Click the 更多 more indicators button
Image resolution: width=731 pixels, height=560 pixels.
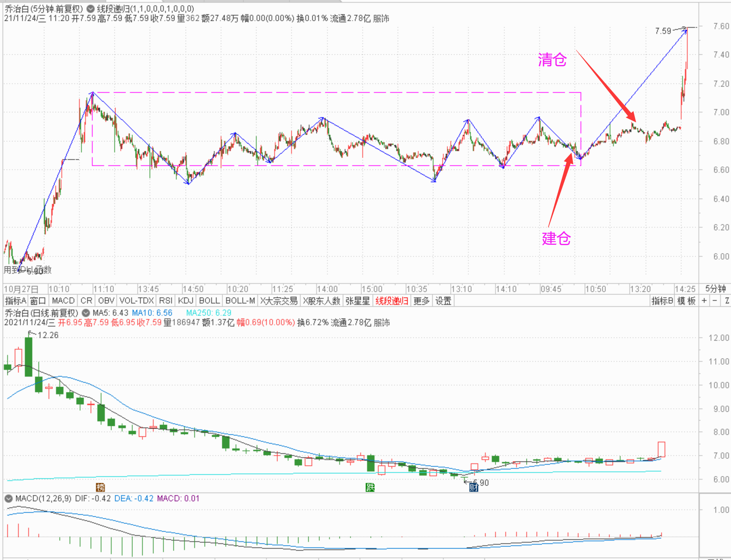point(422,301)
